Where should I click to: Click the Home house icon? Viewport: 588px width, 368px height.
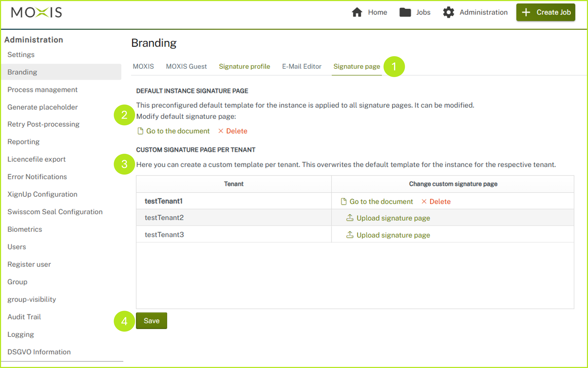tap(357, 12)
